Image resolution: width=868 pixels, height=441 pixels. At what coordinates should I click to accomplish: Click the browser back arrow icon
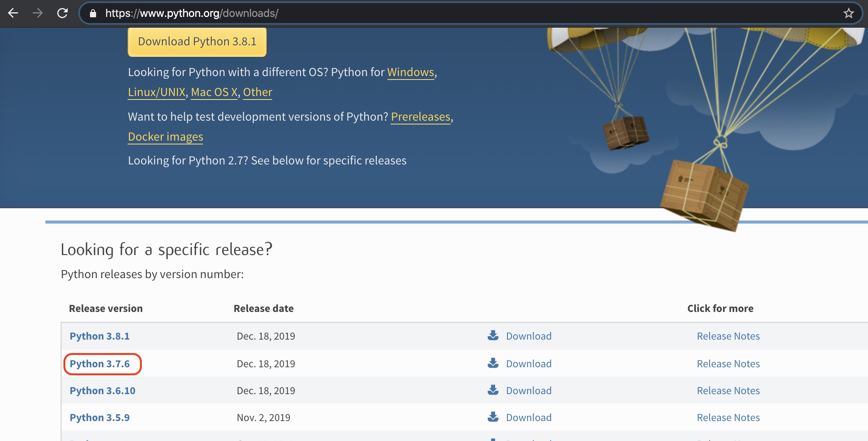[x=13, y=13]
